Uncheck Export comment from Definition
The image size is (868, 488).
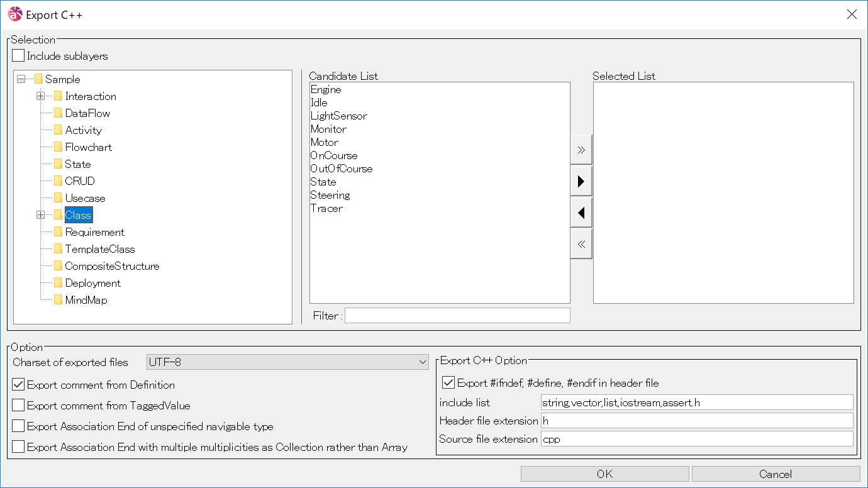[18, 385]
